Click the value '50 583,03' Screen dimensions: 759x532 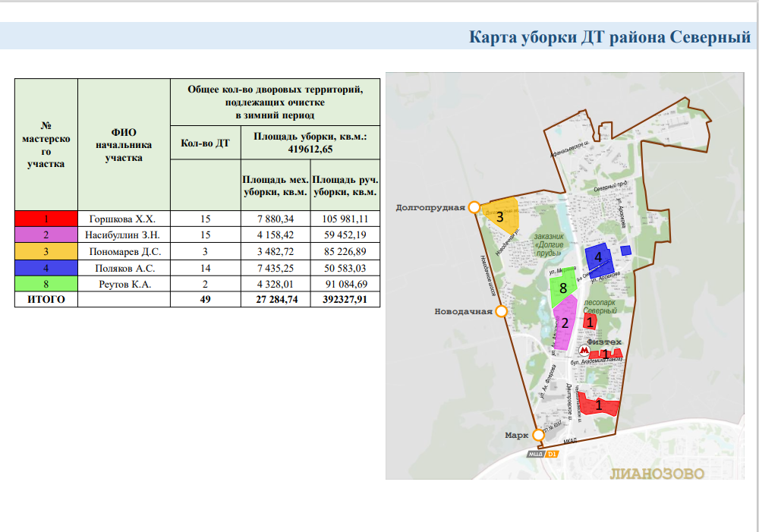click(x=345, y=268)
